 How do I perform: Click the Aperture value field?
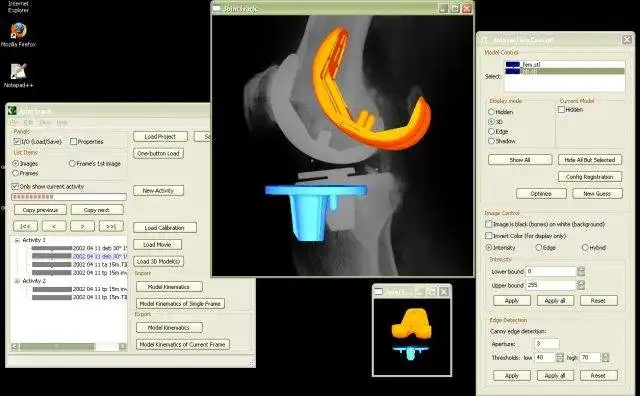click(x=547, y=344)
